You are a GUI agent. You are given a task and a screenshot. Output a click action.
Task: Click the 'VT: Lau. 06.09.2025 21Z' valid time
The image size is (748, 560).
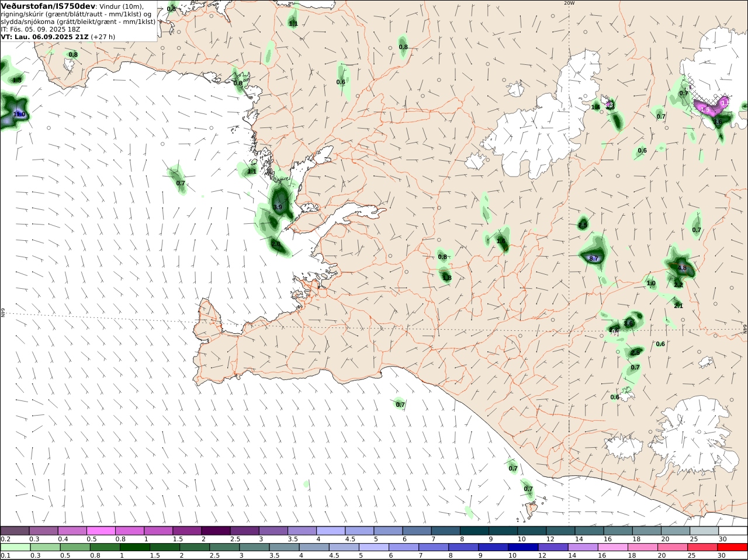(x=44, y=36)
